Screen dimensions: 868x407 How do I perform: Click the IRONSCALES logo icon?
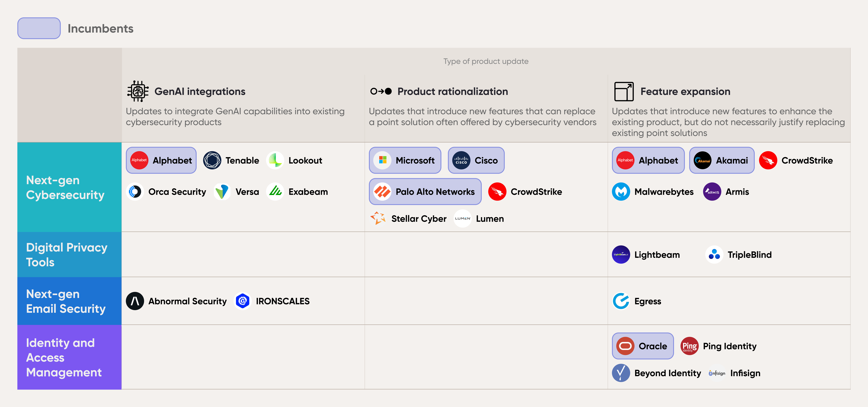click(243, 301)
